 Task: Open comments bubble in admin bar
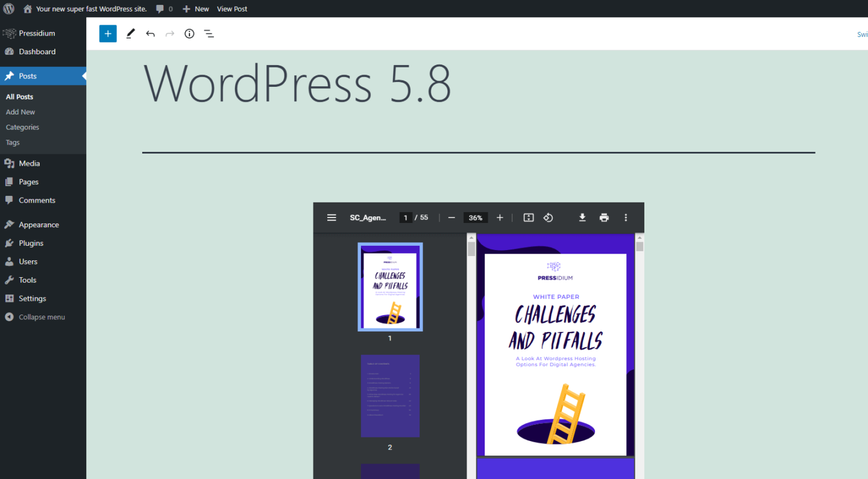(x=164, y=8)
